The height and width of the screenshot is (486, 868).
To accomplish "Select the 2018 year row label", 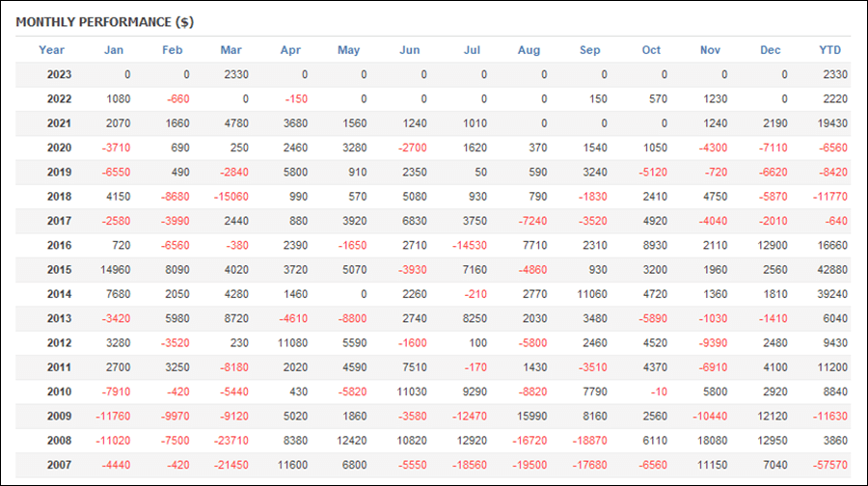I will point(59,197).
